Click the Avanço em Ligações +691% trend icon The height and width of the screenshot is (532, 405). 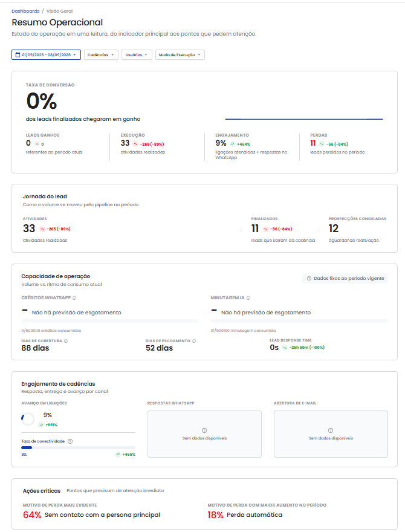[x=41, y=425]
